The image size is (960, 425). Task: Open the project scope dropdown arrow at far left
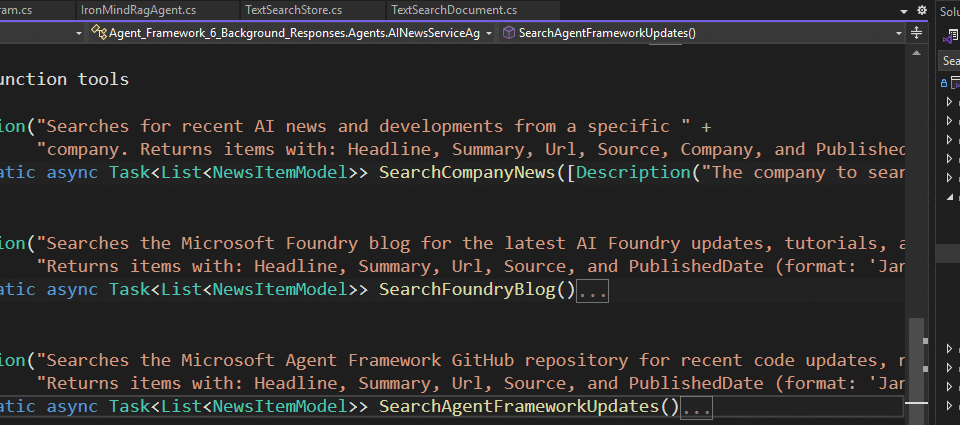tap(78, 33)
